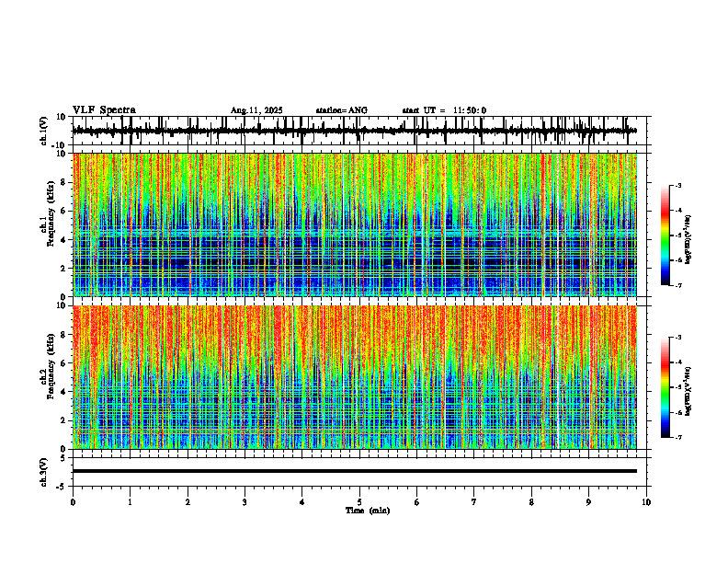Screen dimensions: 728x563
Task: Select the "start UT = 11:50:0" text
Action: (x=444, y=110)
